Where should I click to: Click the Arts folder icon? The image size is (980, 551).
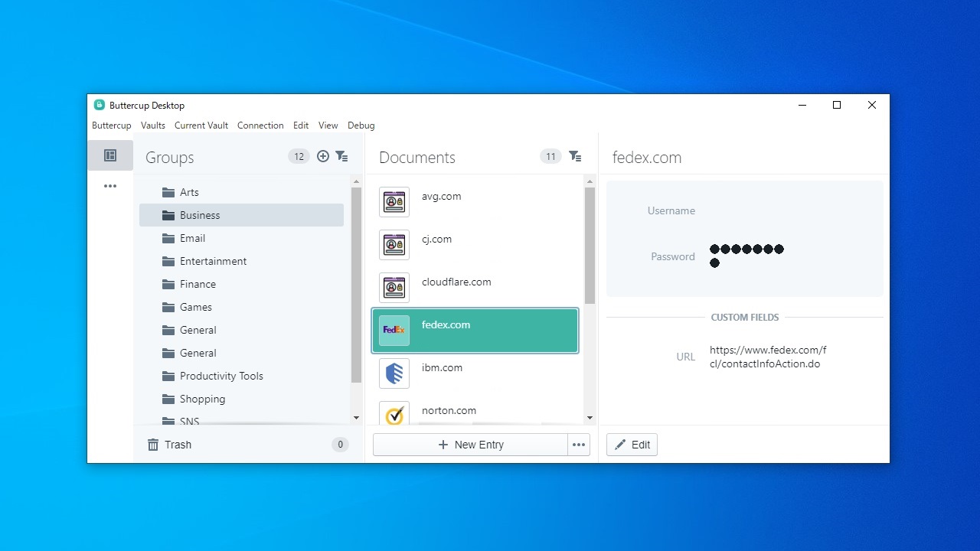click(x=168, y=192)
